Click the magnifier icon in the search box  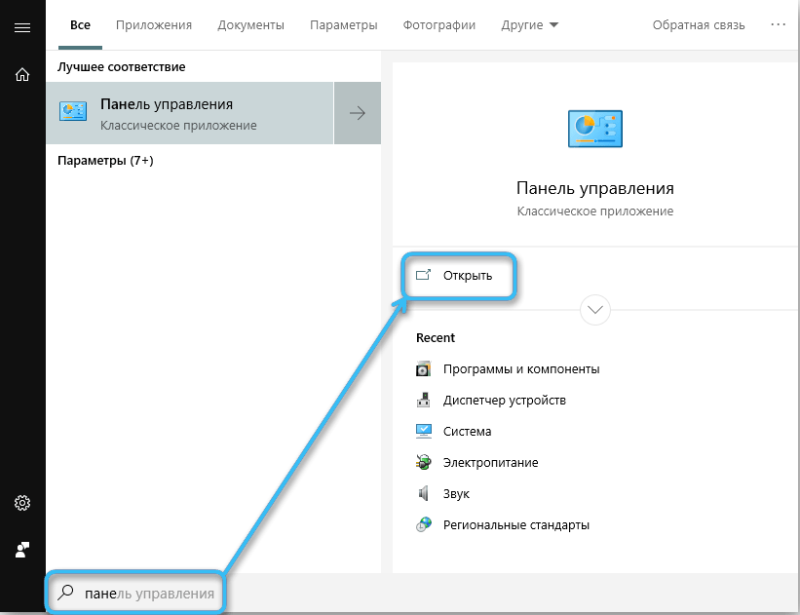[x=66, y=592]
